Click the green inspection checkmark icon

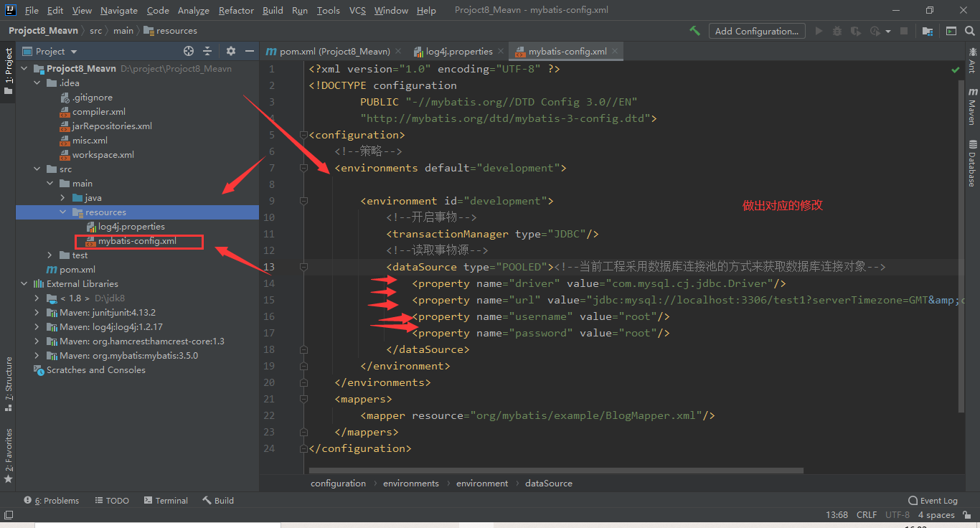[956, 70]
